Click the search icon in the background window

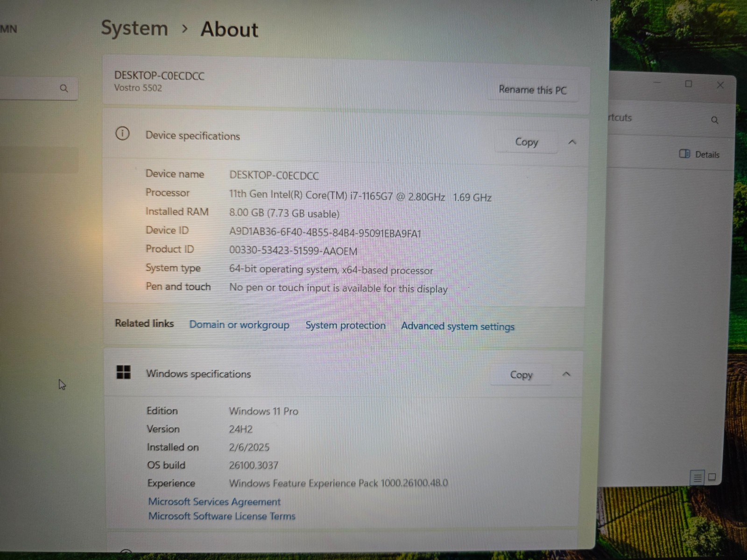click(714, 120)
